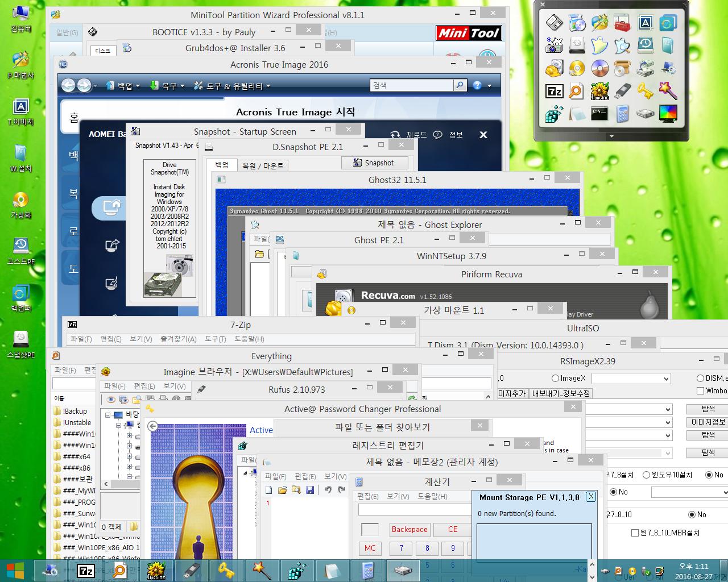Open 가상화 desktop shortcut
This screenshot has height=582, width=728.
pos(21,205)
